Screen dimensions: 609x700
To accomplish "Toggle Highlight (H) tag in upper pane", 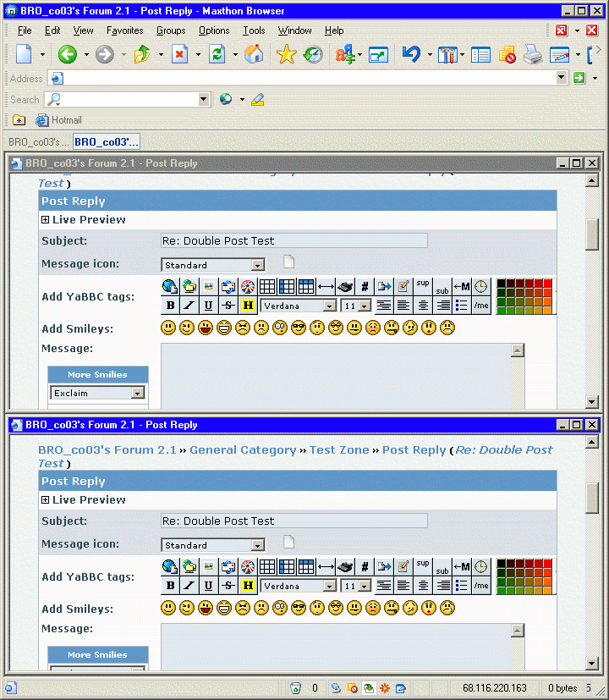I will (248, 306).
